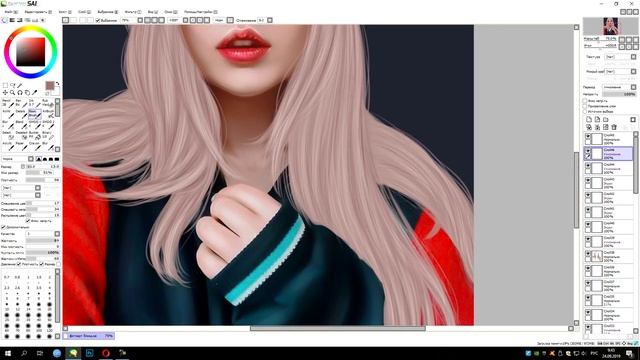Pick a color in the saturation square
This screenshot has width=640, height=360.
click(31, 52)
